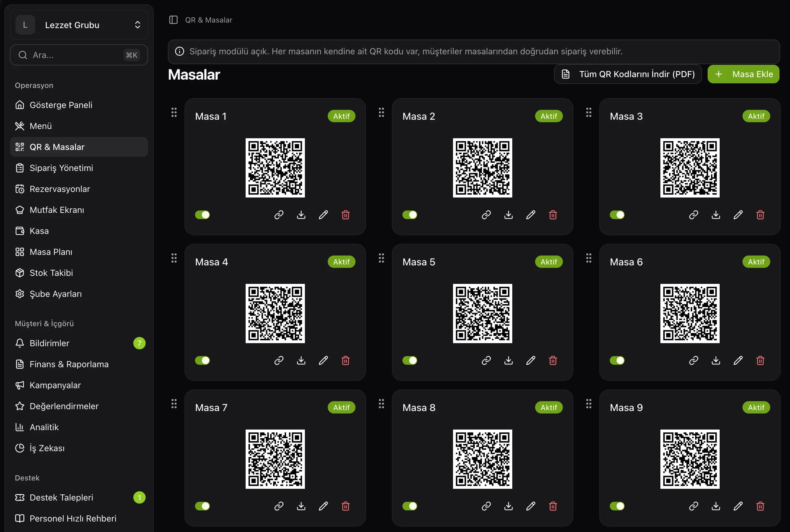Copy link icon on Masa 9
Screen dimensions: 790x532
694,506
